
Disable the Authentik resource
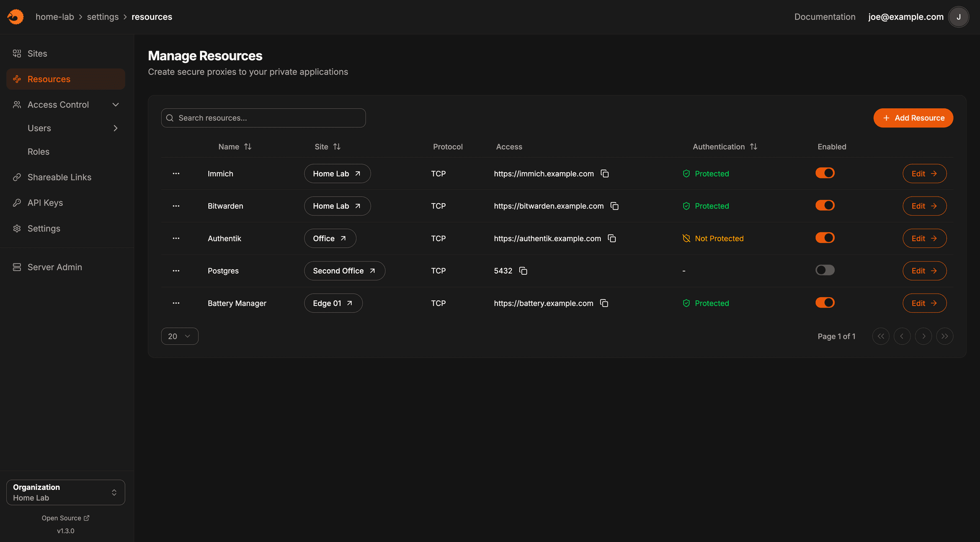click(825, 238)
